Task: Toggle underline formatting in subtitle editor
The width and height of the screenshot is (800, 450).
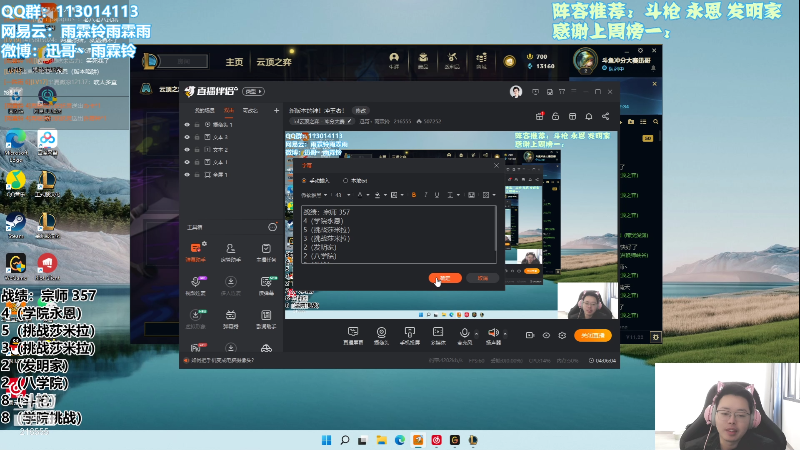Action: click(x=437, y=195)
